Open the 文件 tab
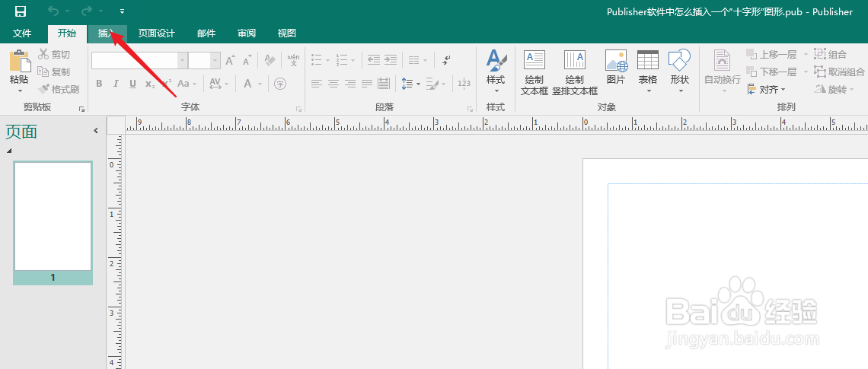Screen dimensions: 868x369 22,33
